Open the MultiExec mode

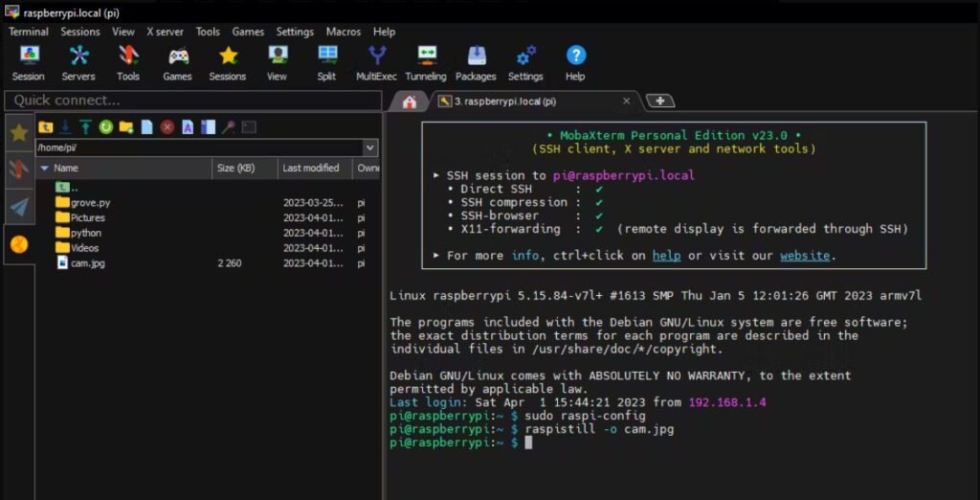(x=378, y=63)
